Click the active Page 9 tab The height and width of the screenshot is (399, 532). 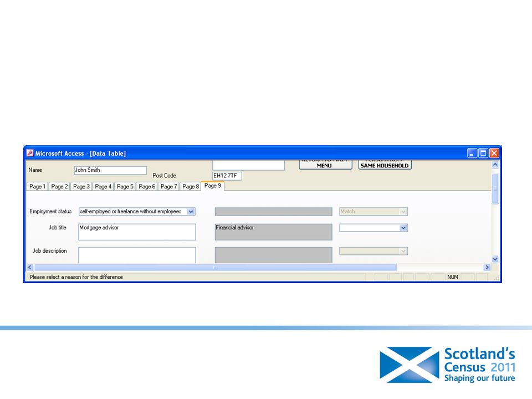pyautogui.click(x=213, y=186)
